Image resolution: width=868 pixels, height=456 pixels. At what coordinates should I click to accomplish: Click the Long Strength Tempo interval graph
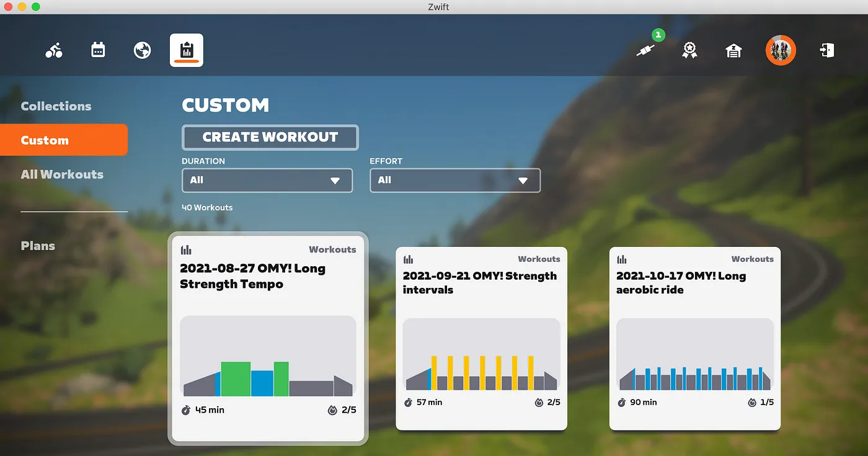pos(268,356)
